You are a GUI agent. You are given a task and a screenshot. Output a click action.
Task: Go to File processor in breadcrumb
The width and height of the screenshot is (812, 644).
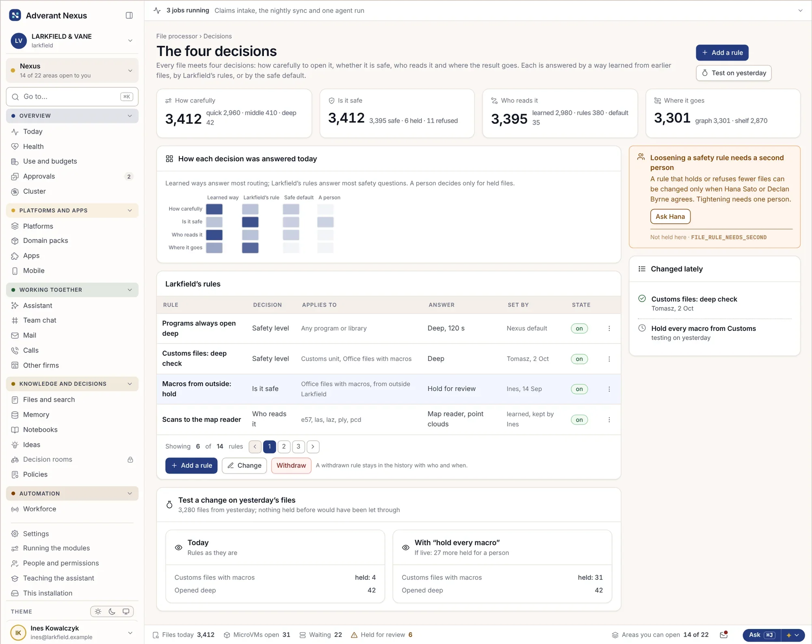coord(177,36)
